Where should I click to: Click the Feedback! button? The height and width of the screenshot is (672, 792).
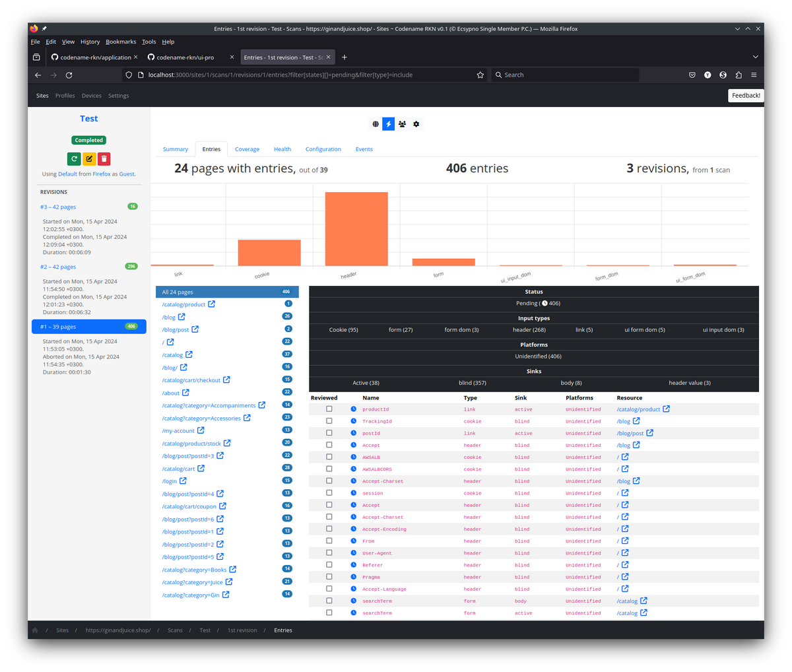click(x=746, y=96)
